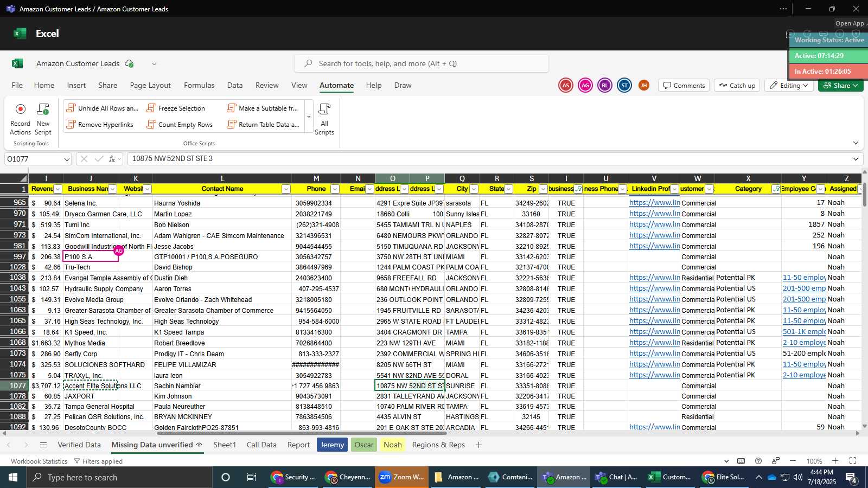This screenshot has width=868, height=488.
Task: Open Workbook Statistics in status bar
Action: (x=39, y=461)
